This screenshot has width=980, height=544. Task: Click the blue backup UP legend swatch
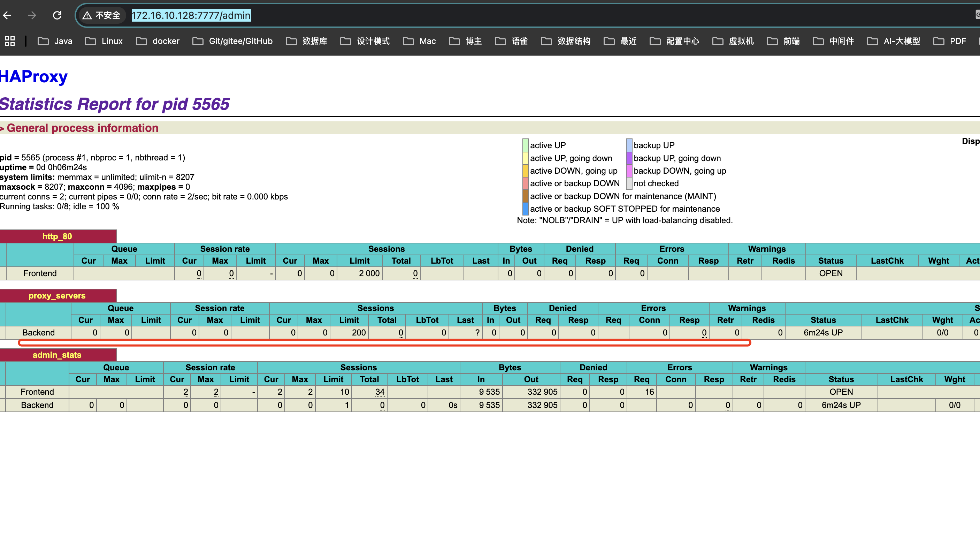tap(629, 145)
